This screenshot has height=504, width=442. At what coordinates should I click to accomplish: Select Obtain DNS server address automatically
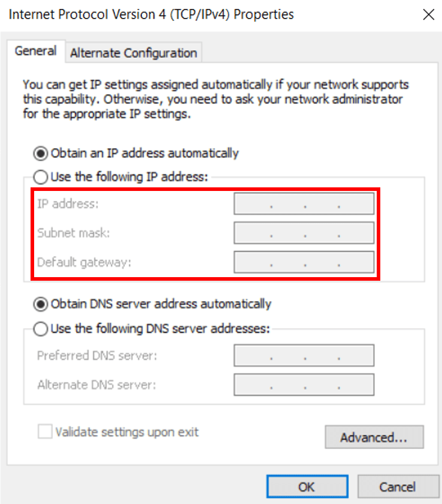coord(41,304)
